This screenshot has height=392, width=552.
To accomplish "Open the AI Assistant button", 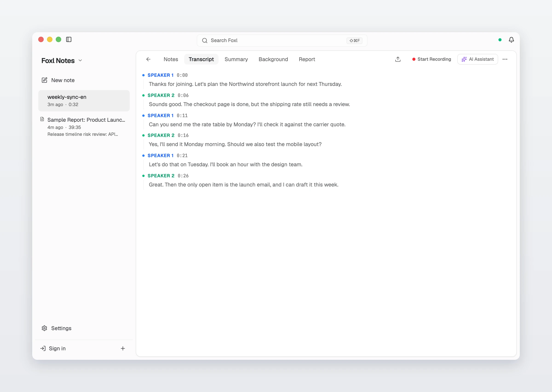I will pos(477,59).
